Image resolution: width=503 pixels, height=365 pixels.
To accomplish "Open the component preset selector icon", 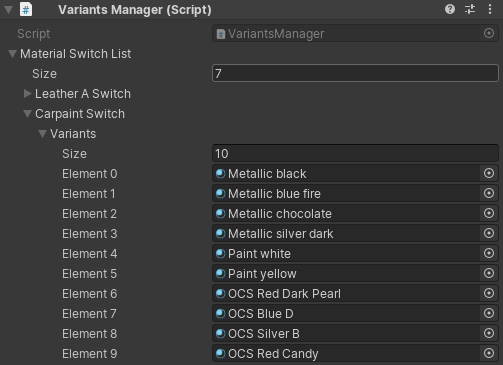I will coord(470,9).
